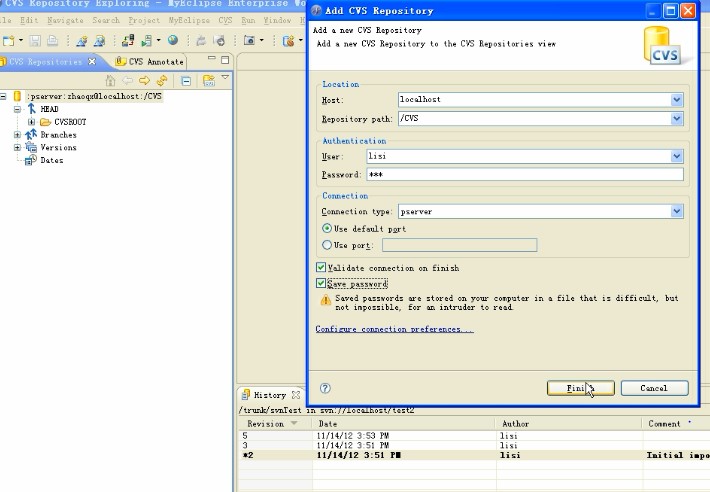Click the forward arrow in CVS Repositories toolbar
This screenshot has width=710, height=492.
(x=144, y=81)
